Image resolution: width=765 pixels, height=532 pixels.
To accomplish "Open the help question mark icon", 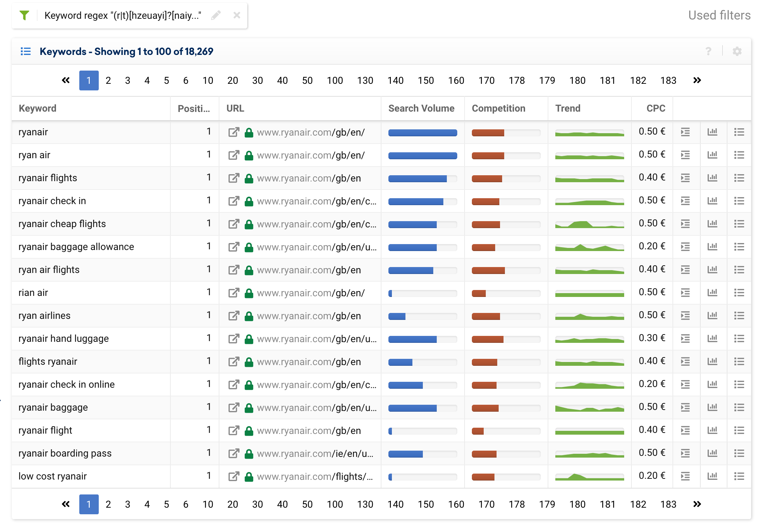I will tap(708, 51).
